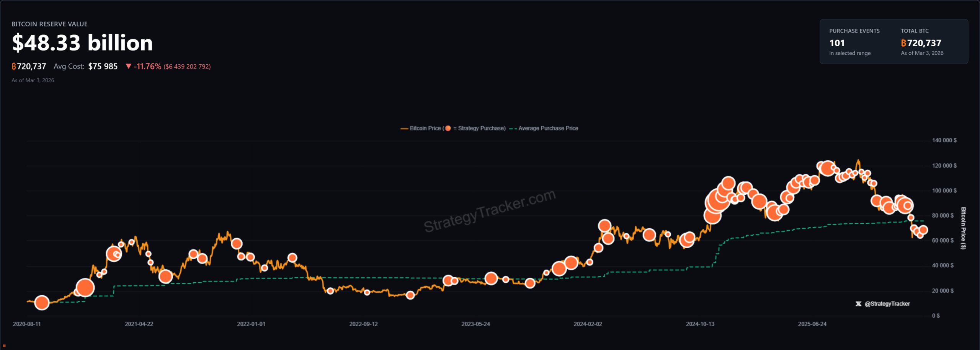Click the $48.33 billion reserve value heading
Viewport: 980px width, 350px height.
82,42
